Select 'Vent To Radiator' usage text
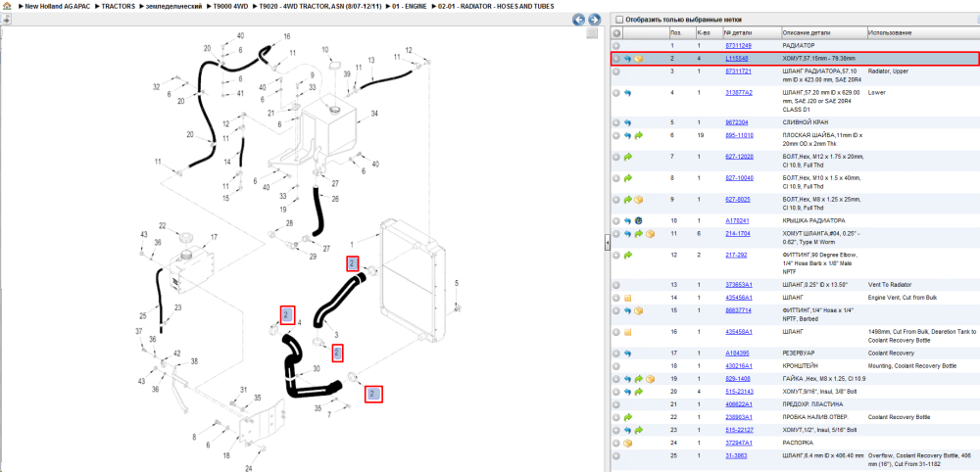Image resolution: width=980 pixels, height=472 pixels. coord(889,285)
